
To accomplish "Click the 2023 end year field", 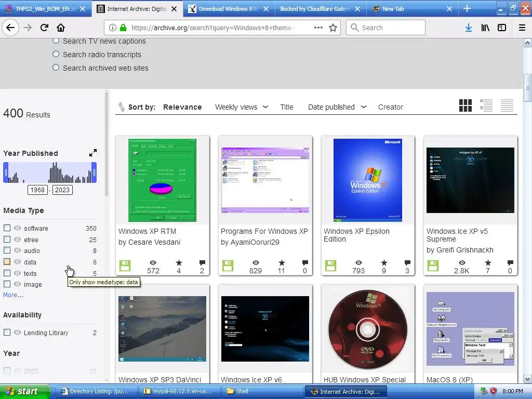I will pyautogui.click(x=62, y=190).
